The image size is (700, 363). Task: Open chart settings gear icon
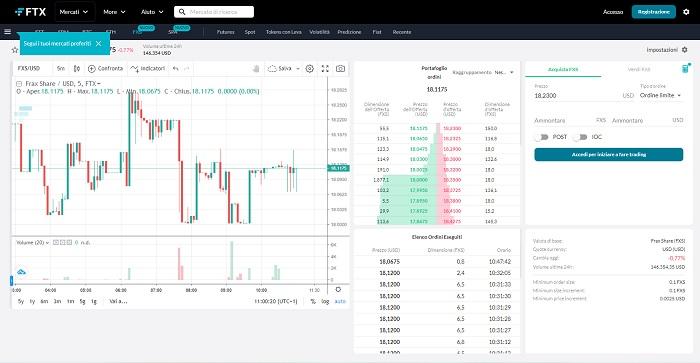click(x=309, y=68)
